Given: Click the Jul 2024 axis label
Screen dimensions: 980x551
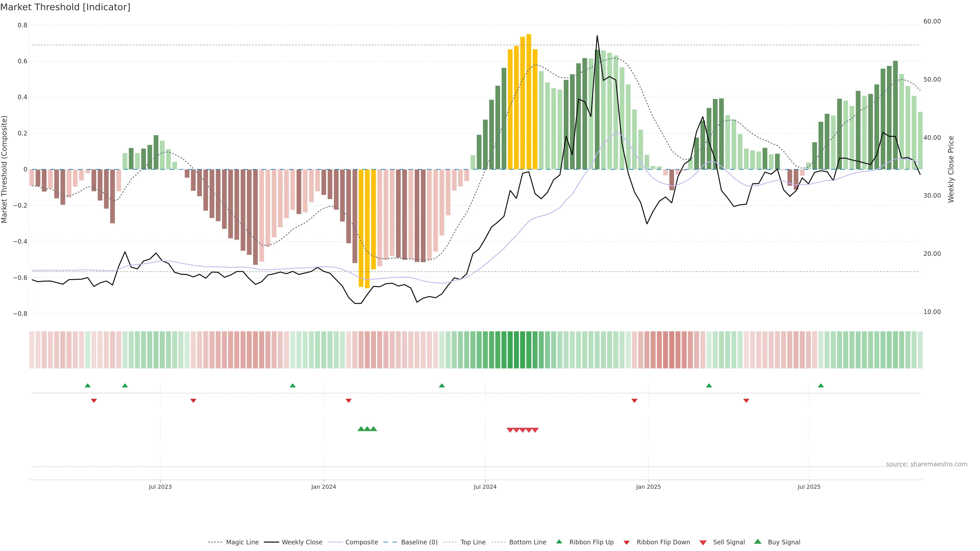Looking at the screenshot, I should (485, 487).
